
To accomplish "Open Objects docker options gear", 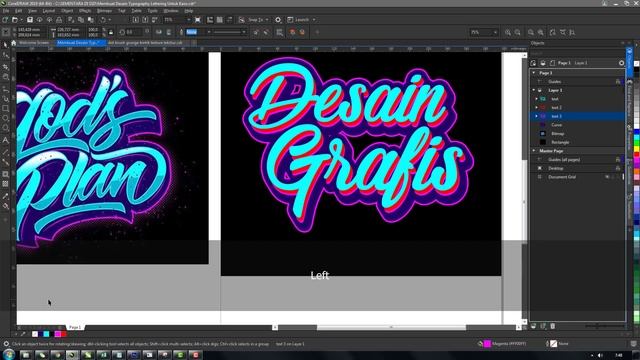I will 621,63.
